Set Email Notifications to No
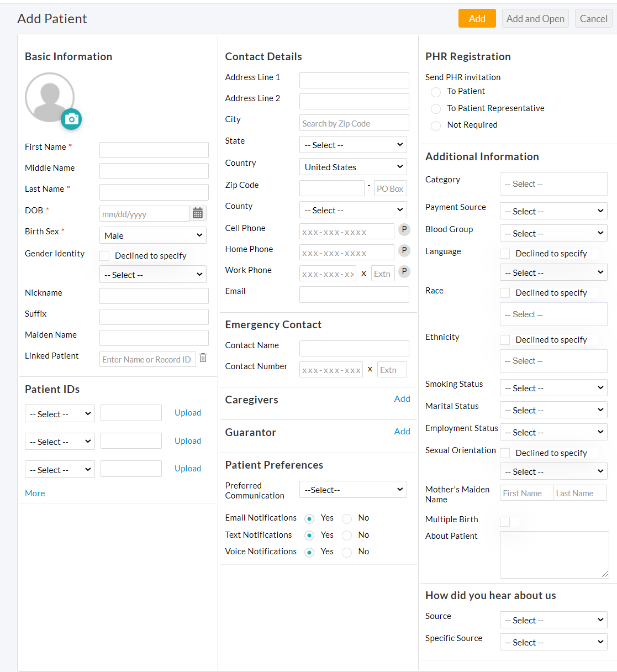Screen dimensions: 617x672 click(x=347, y=518)
